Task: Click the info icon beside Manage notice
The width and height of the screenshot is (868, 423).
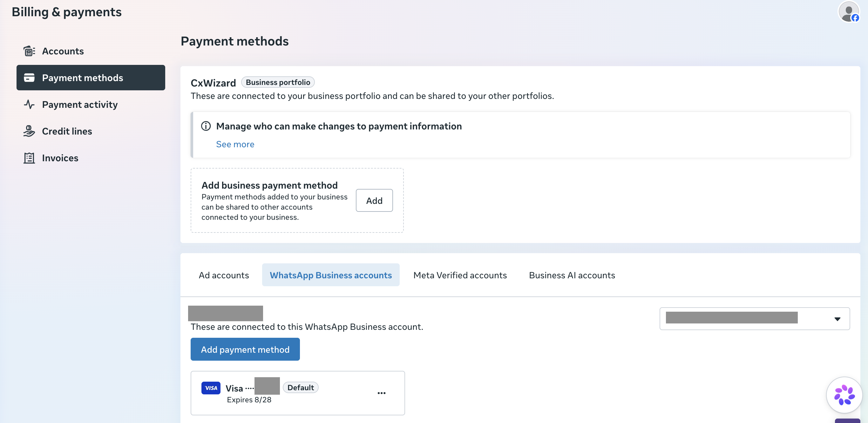Action: 206,126
